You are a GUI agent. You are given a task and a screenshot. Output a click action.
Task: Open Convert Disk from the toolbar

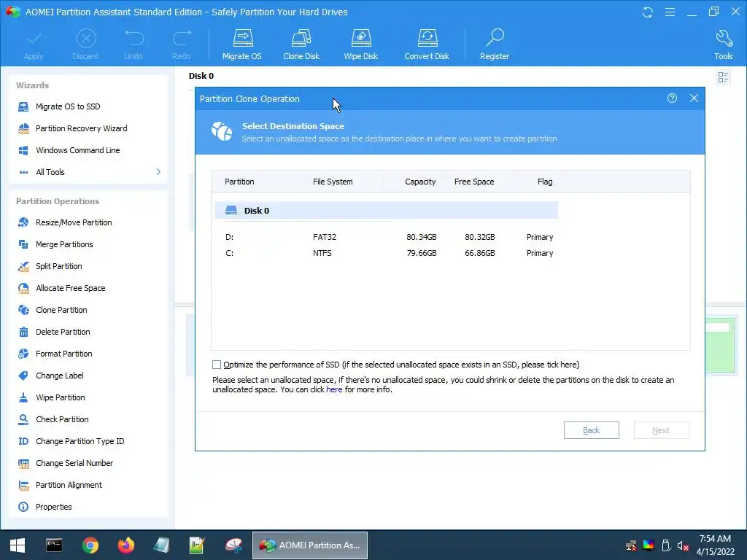click(x=426, y=44)
